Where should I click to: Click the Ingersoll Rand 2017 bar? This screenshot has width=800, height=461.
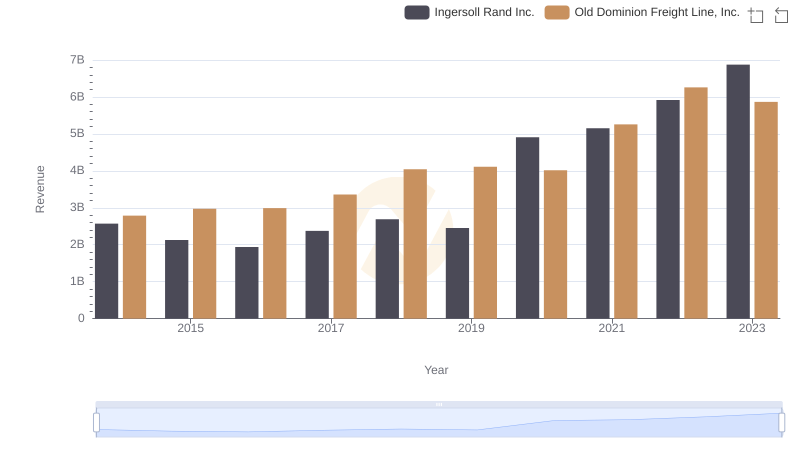click(317, 275)
